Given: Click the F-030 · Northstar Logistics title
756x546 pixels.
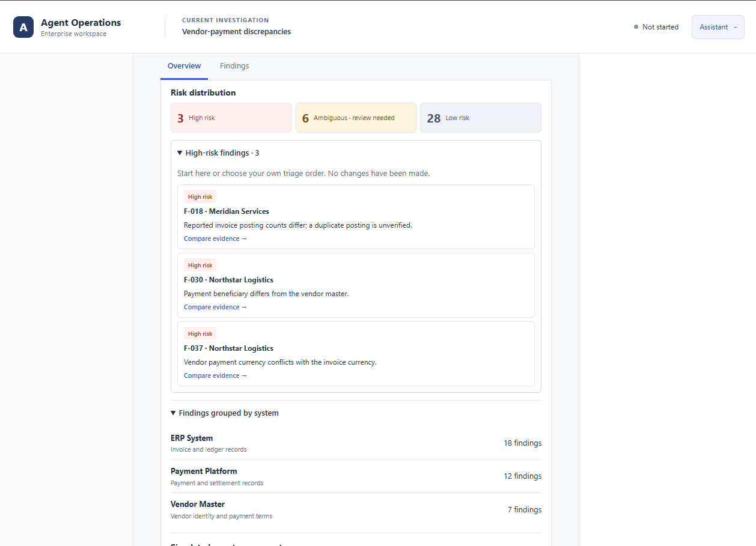Looking at the screenshot, I should point(228,280).
